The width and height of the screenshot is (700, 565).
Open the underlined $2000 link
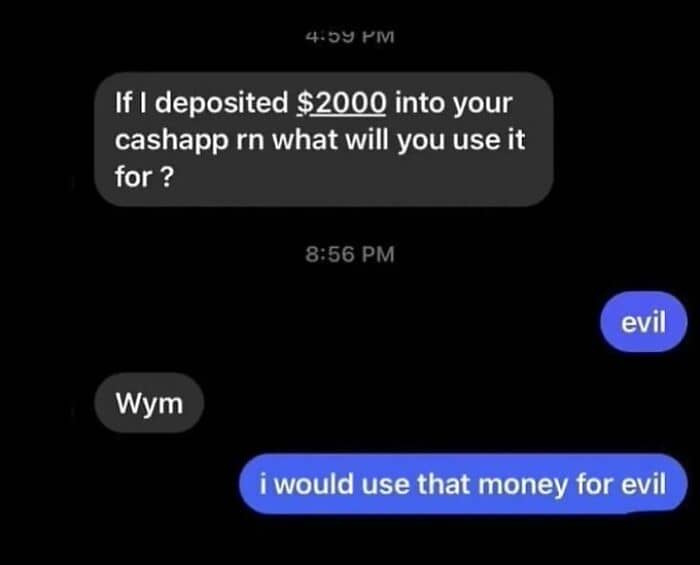pos(342,103)
